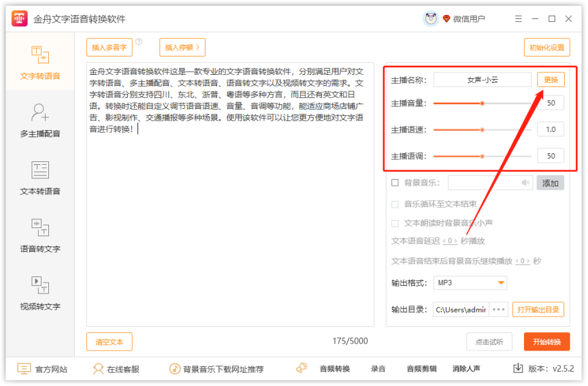The height and width of the screenshot is (386, 588).
Task: Open the hamburger menu in title bar
Action: pos(519,19)
